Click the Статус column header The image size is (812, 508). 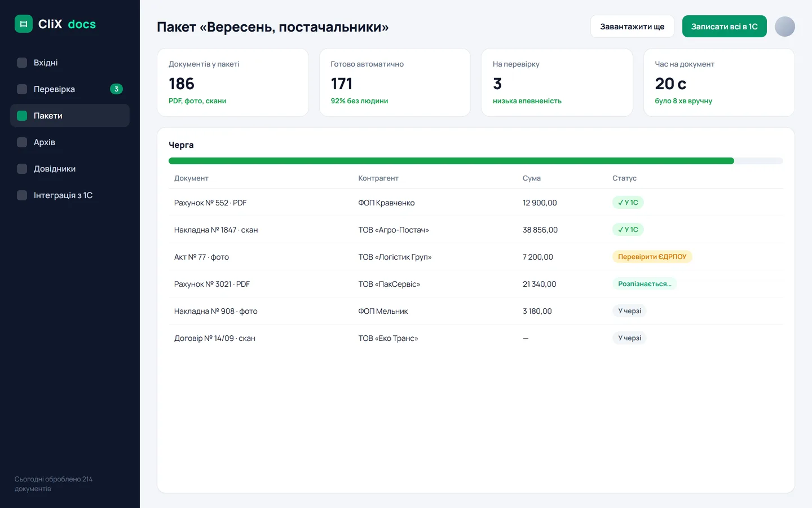pyautogui.click(x=624, y=178)
